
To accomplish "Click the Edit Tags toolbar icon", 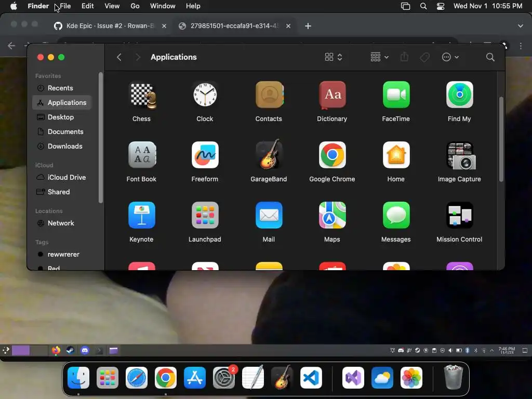I will [x=425, y=57].
